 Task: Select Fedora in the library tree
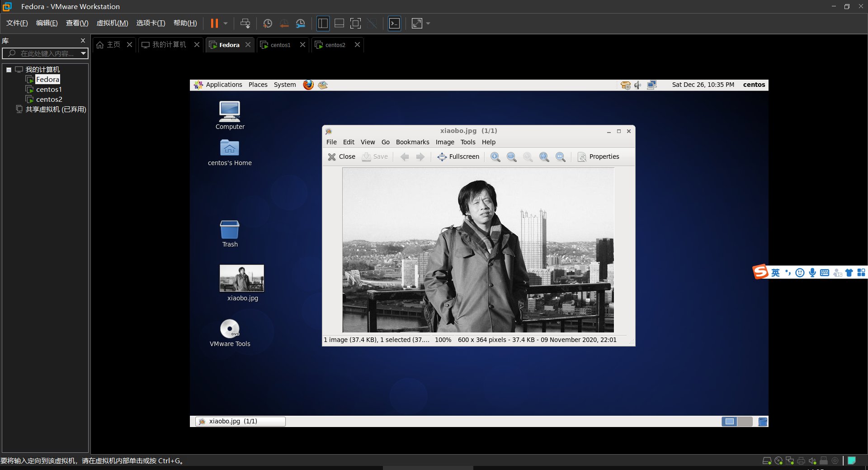[x=47, y=80]
